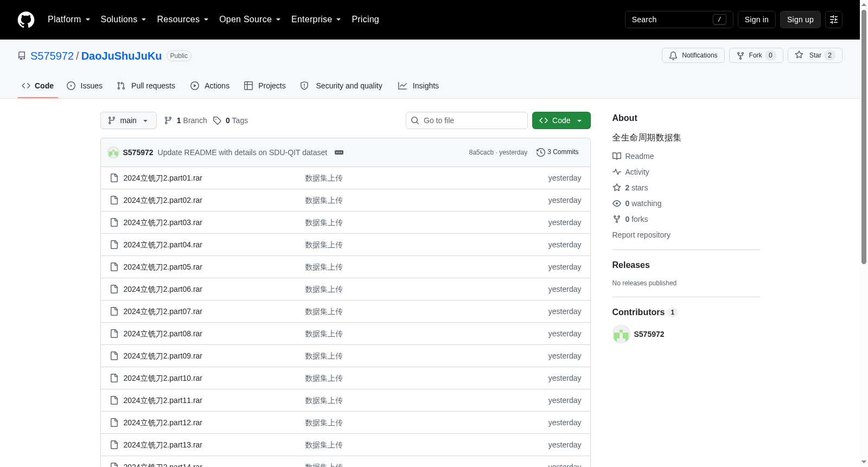This screenshot has width=868, height=467.
Task: Click the Sign up button
Action: [800, 20]
